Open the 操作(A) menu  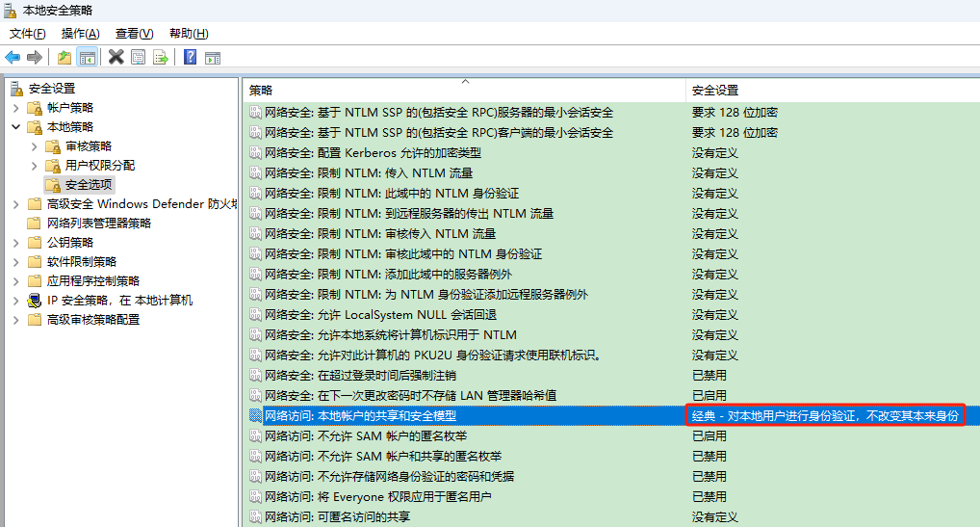(x=81, y=34)
